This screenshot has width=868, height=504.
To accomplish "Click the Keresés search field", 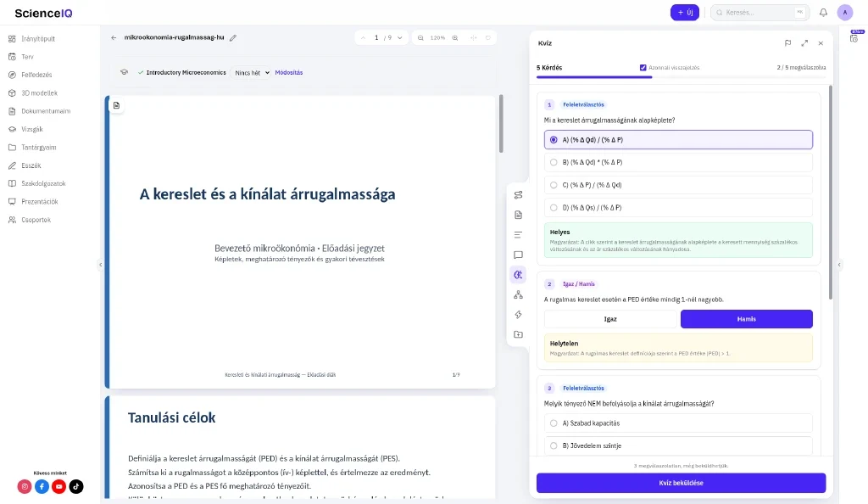I will coord(759,12).
